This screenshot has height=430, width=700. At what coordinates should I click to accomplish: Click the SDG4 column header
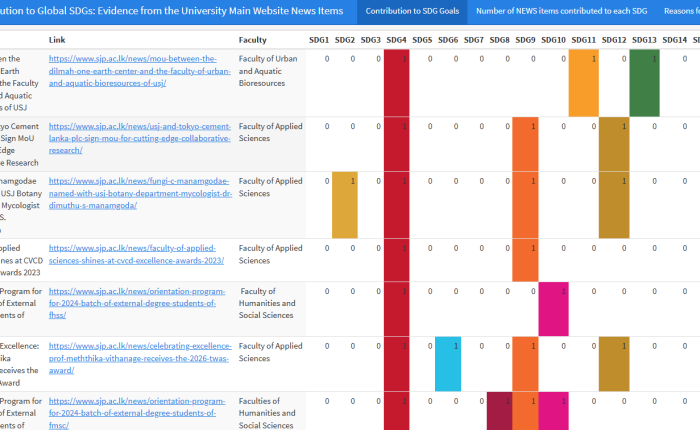click(396, 40)
